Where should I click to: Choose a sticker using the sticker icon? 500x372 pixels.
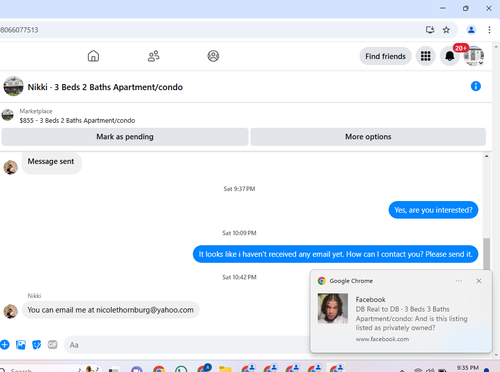click(37, 344)
